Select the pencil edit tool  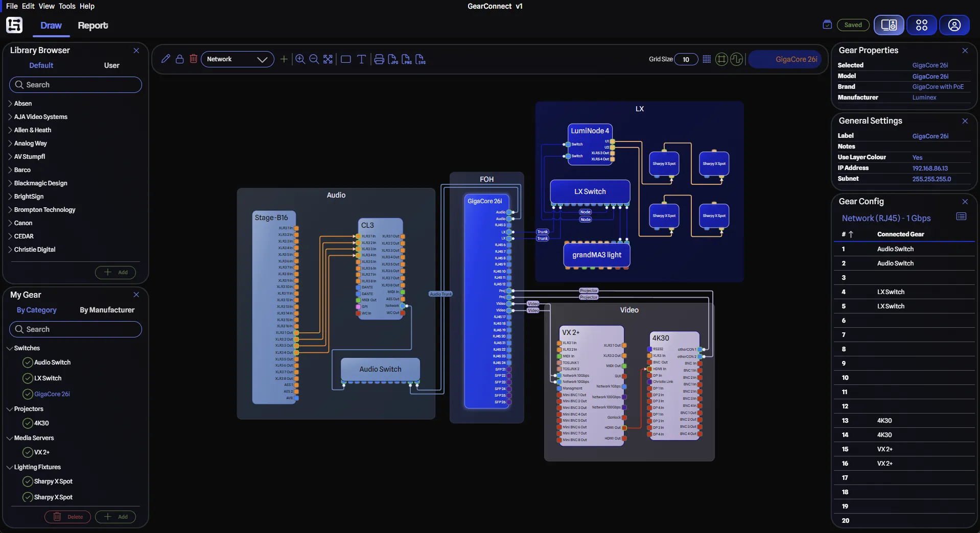(x=166, y=59)
